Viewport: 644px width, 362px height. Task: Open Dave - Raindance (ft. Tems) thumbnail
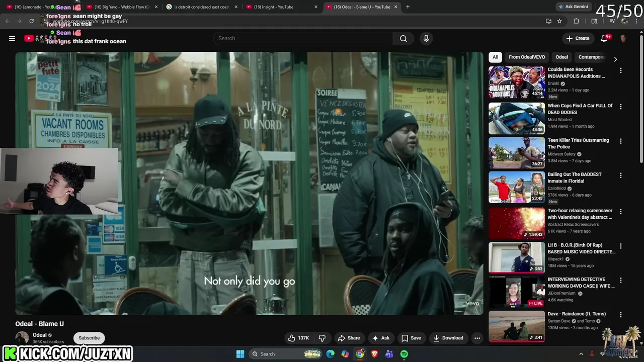point(517,326)
